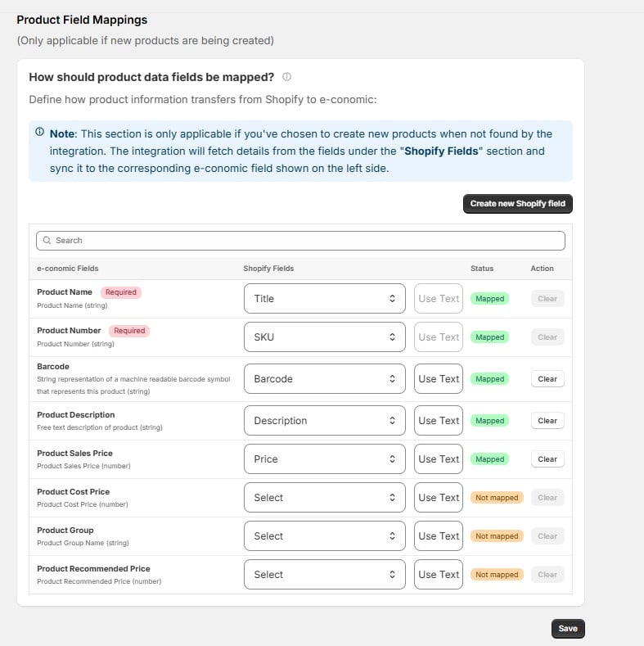Click the Search input field
Screen dimensions: 644x646
coord(300,241)
